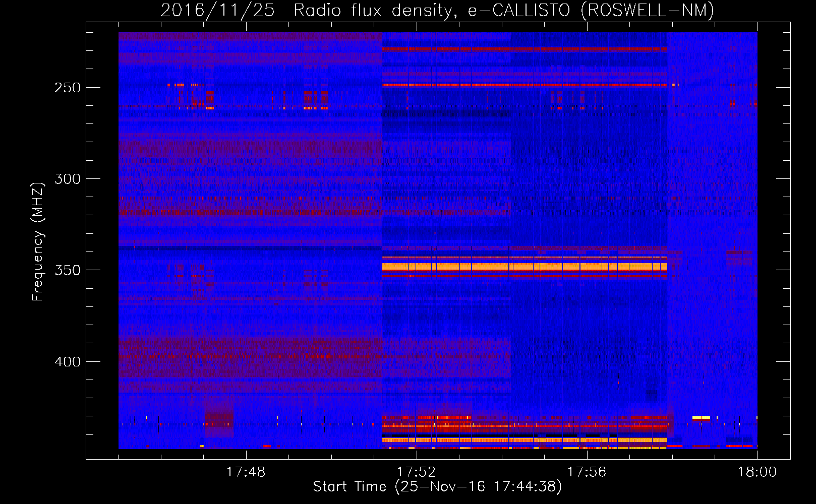Screen dimensions: 816x504
Task: Click the 'Frequency (MHZ)' axis label
Action: (x=38, y=242)
